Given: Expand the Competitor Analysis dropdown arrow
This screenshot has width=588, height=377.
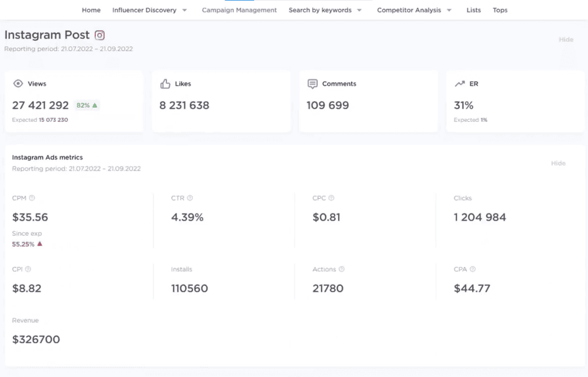Looking at the screenshot, I should [449, 10].
